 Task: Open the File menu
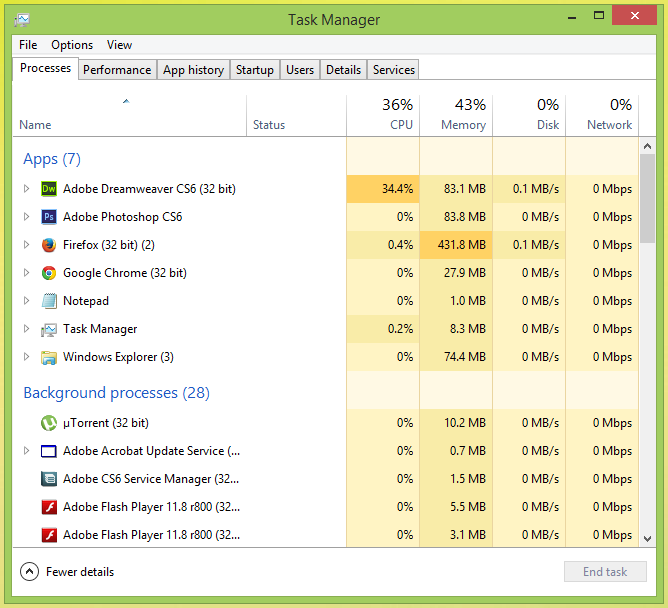tap(28, 45)
